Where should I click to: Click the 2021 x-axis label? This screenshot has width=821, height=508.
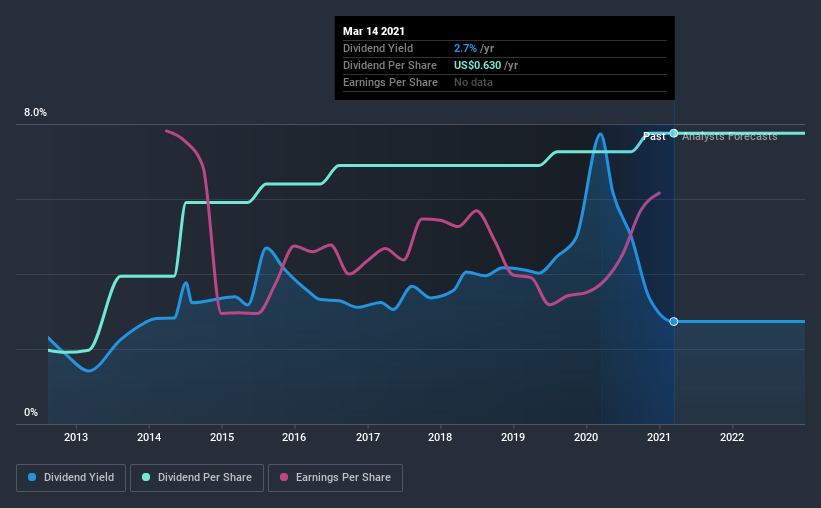coord(659,437)
